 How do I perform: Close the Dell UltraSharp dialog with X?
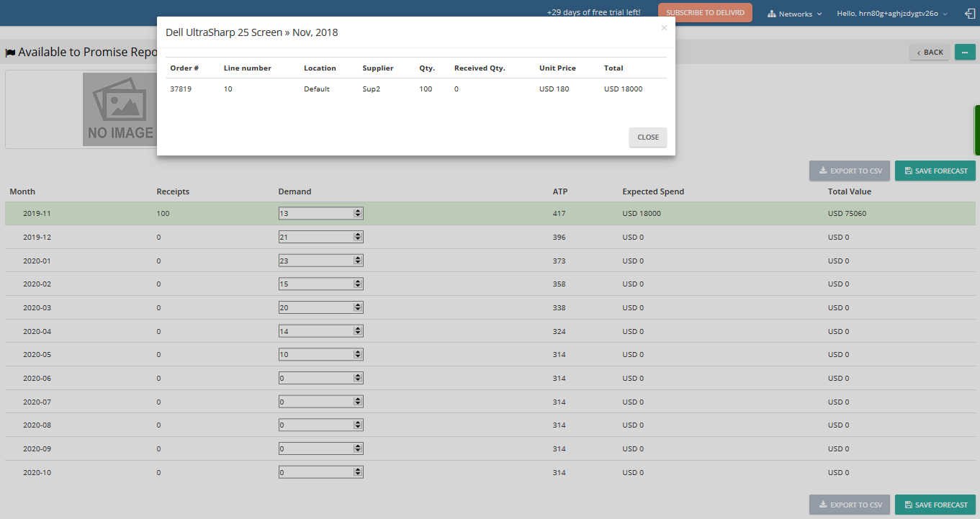coord(664,28)
